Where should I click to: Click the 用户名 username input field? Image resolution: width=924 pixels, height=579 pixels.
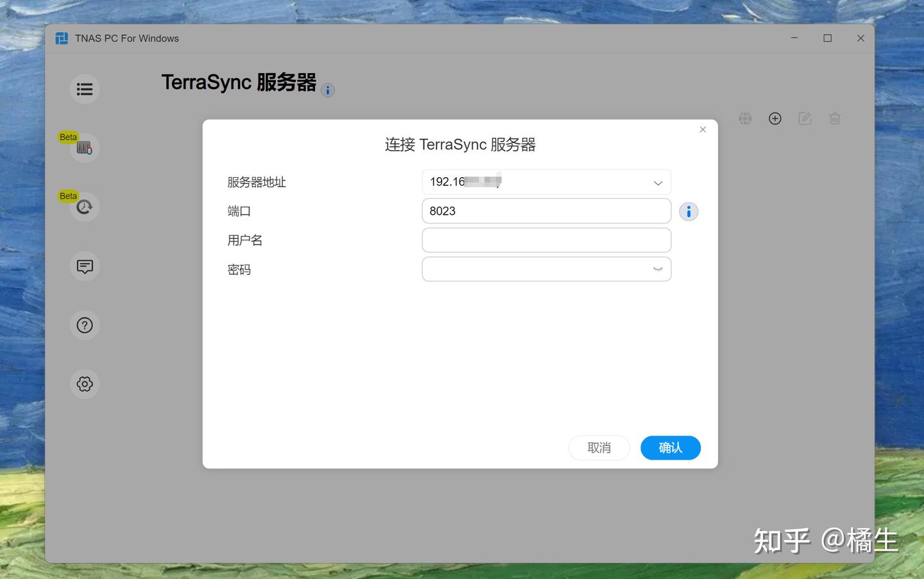(x=546, y=239)
